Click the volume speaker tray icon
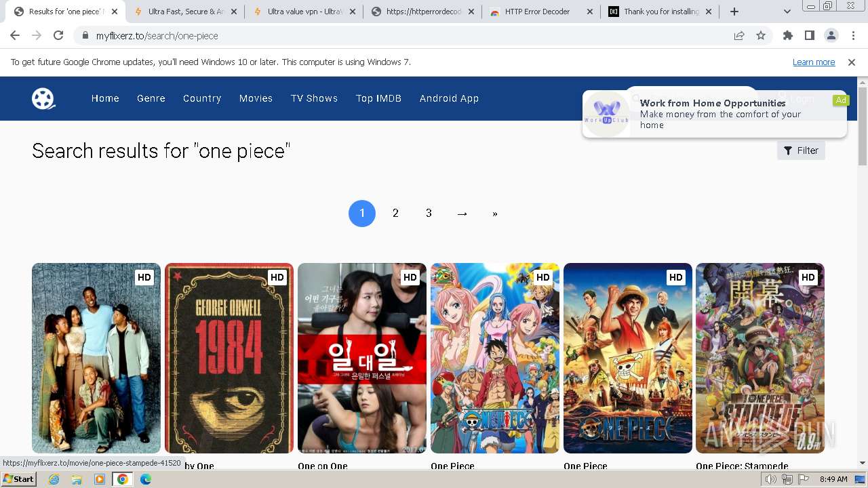This screenshot has height=488, width=868. (x=770, y=479)
